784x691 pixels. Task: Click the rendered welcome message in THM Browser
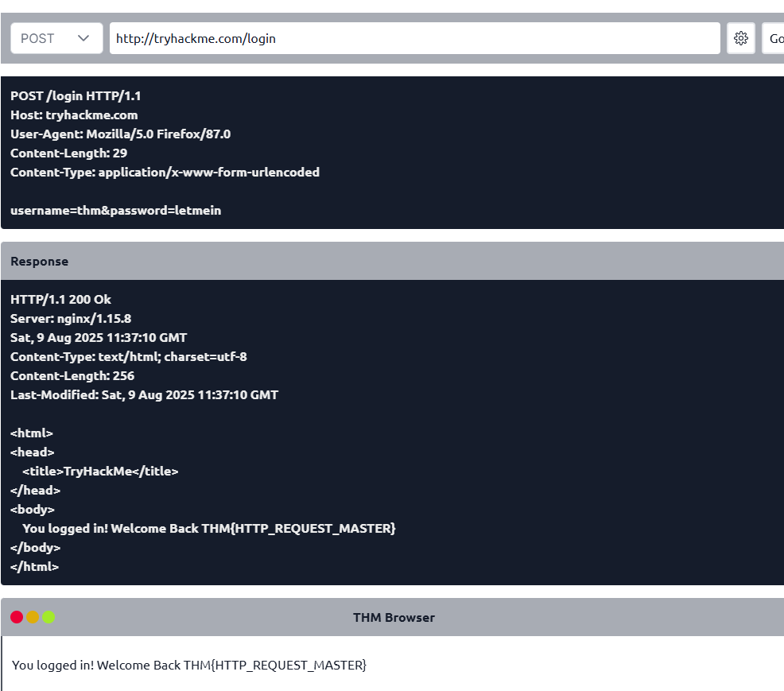tap(189, 665)
